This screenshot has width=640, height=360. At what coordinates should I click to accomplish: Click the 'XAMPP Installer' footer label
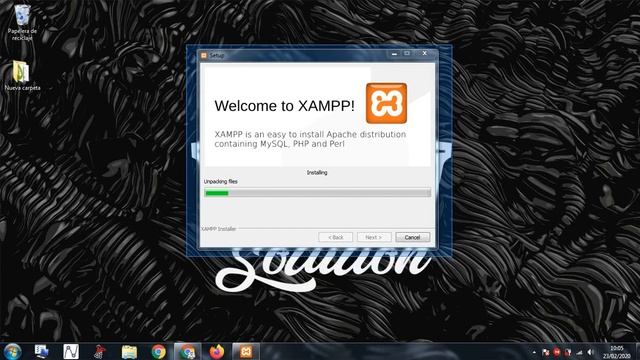[219, 229]
